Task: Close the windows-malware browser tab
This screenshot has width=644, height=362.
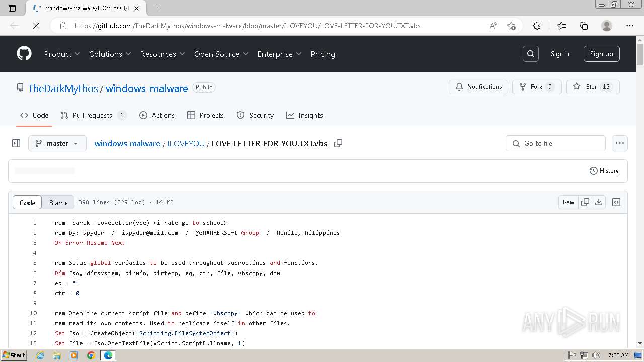Action: [x=136, y=8]
